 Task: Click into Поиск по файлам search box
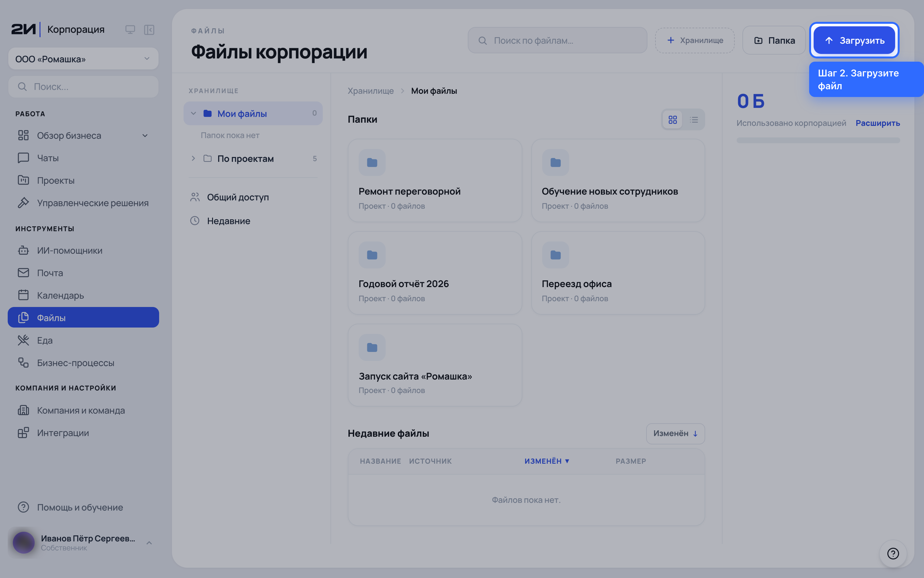click(x=557, y=40)
